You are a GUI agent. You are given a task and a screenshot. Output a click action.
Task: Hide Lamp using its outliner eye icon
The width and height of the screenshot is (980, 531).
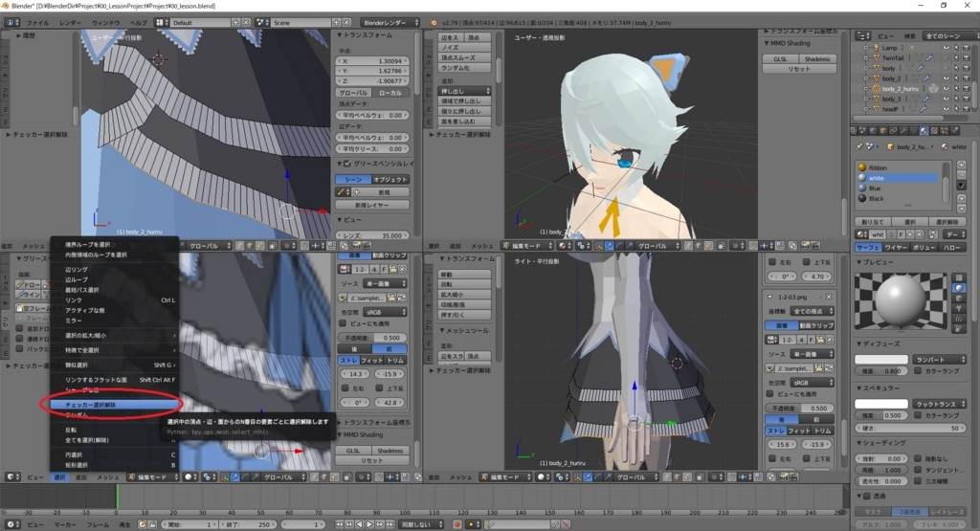pyautogui.click(x=945, y=48)
